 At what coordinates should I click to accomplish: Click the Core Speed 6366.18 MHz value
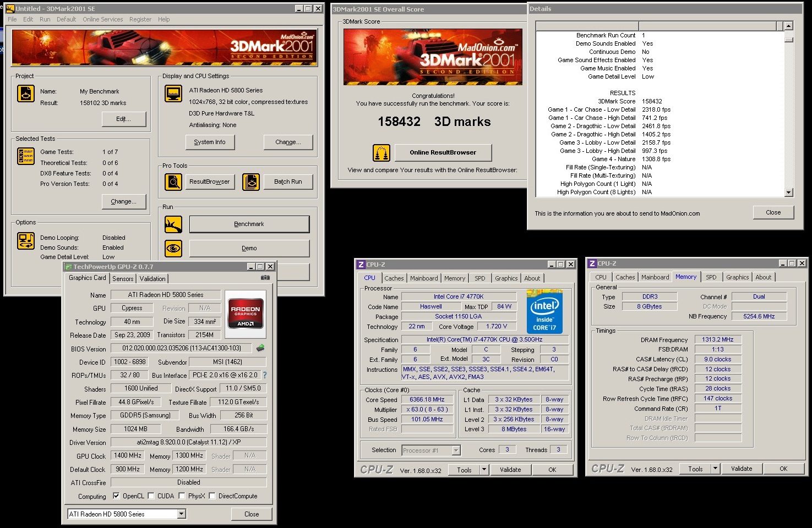pyautogui.click(x=427, y=399)
